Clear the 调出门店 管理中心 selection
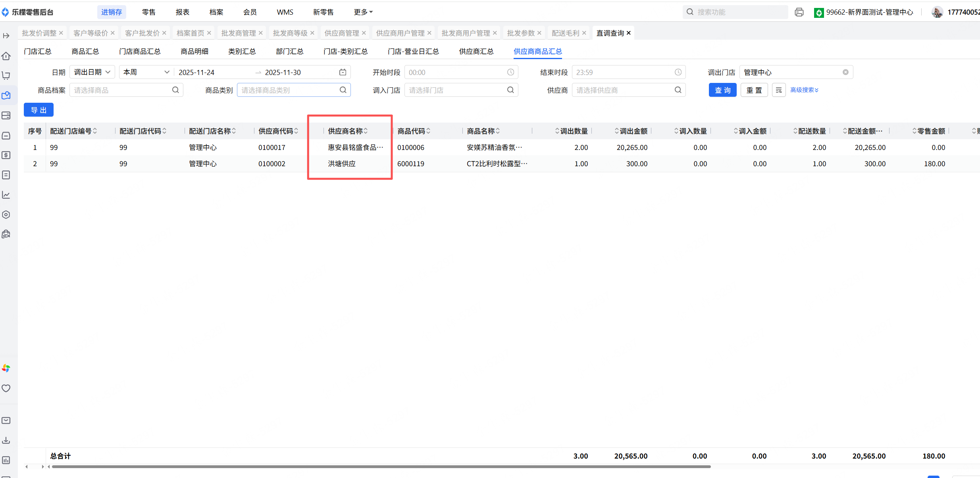The height and width of the screenshot is (478, 980). tap(845, 72)
